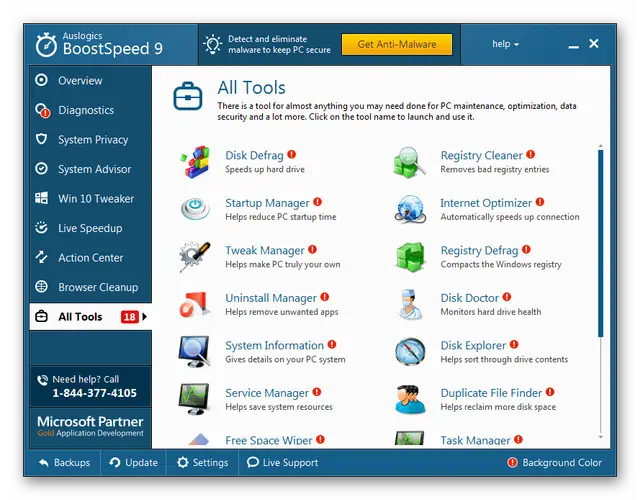Launch the Disk Defrag tool link
640x500 pixels.
[254, 155]
